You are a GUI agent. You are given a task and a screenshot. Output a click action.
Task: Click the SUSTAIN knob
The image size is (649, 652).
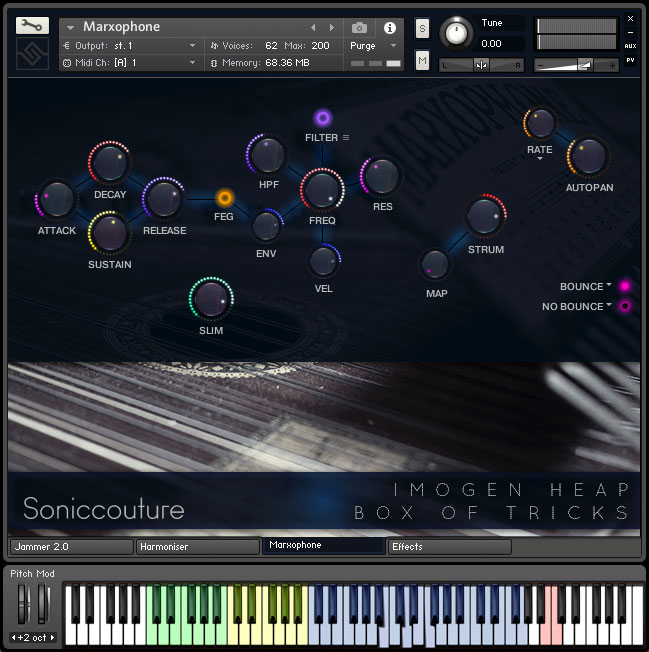click(109, 233)
